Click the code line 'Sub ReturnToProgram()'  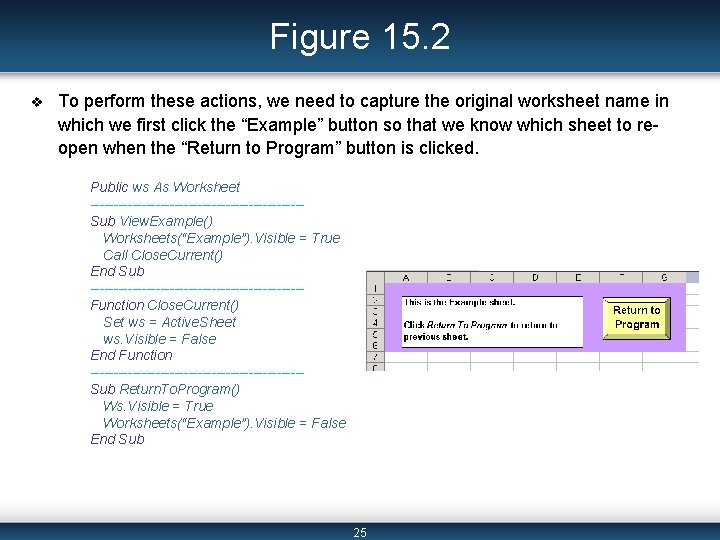click(165, 389)
